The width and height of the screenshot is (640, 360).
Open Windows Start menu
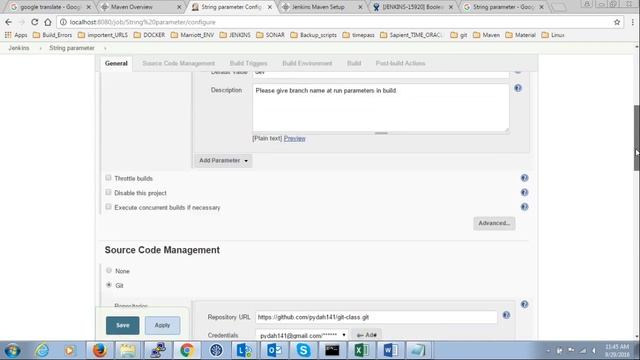coord(13,350)
